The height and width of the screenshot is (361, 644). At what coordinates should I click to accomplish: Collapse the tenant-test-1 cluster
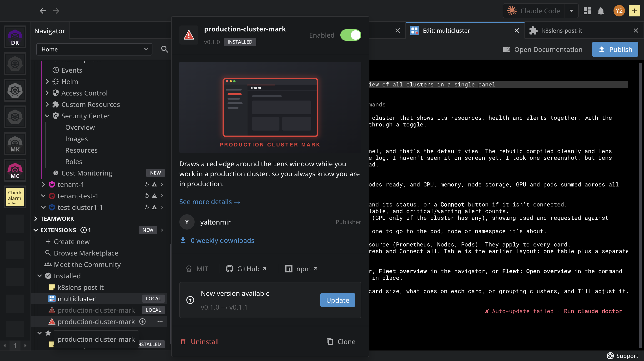point(43,196)
